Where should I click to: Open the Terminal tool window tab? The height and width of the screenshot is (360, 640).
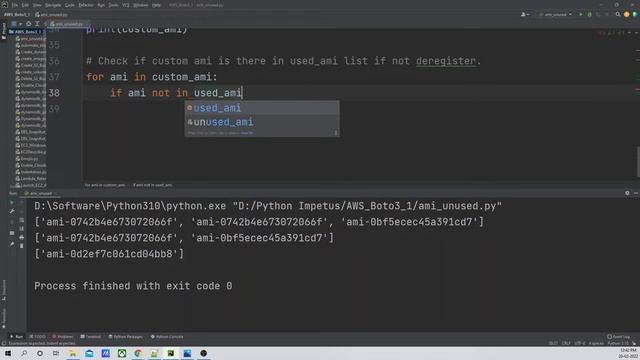(91, 337)
